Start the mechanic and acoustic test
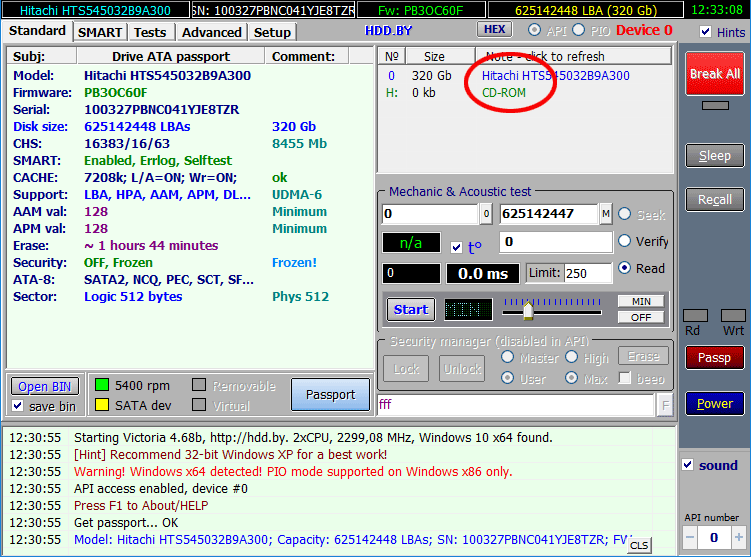 [x=411, y=309]
